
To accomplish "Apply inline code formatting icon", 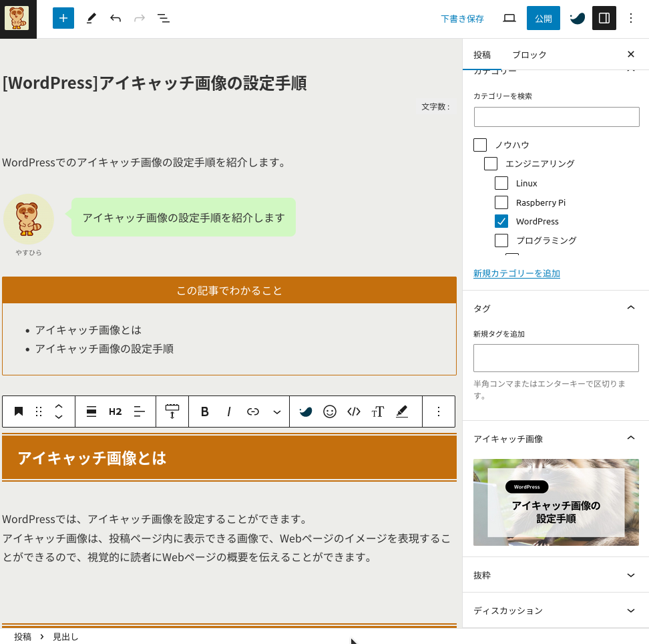I will (x=354, y=412).
